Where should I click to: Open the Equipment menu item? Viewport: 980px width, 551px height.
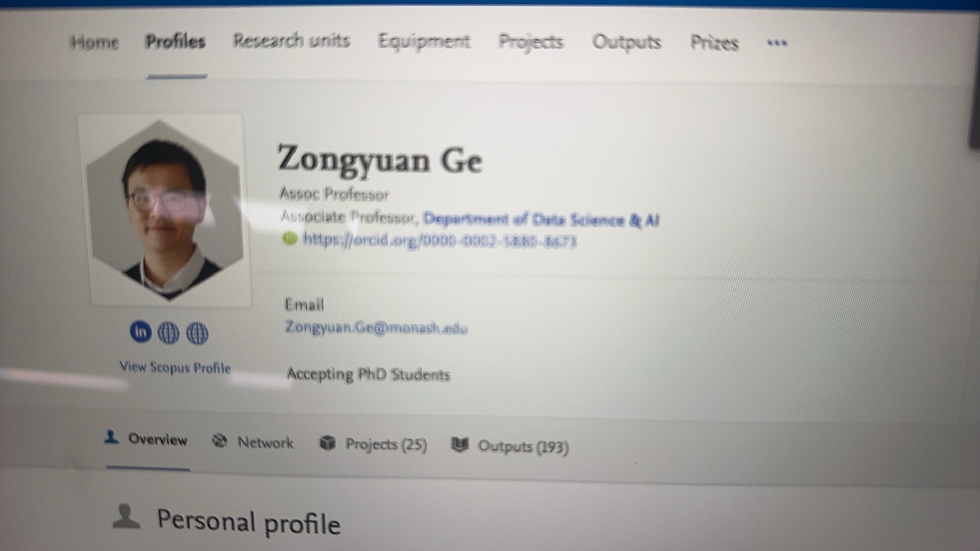click(424, 41)
